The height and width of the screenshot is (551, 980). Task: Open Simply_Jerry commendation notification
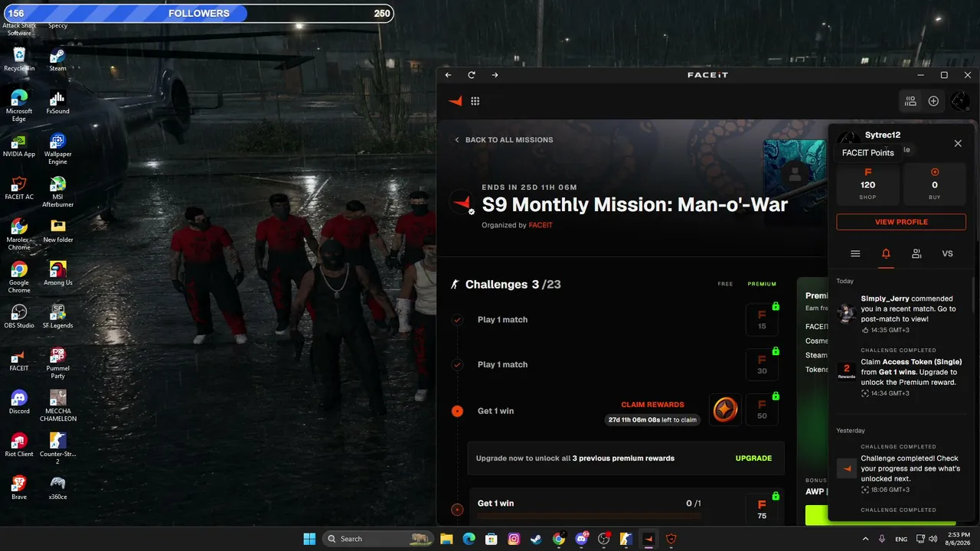point(901,314)
